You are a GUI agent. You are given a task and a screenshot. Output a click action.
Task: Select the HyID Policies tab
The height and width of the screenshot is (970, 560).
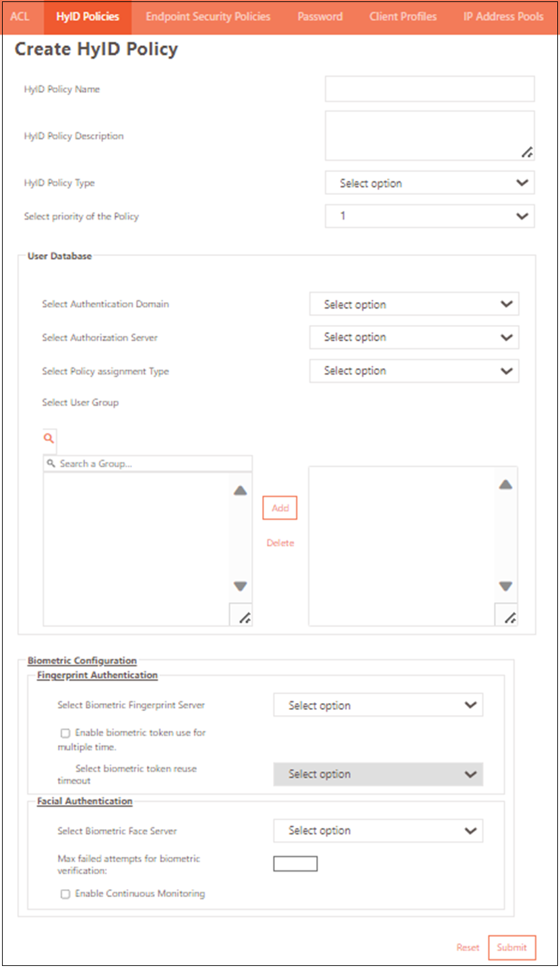[88, 16]
